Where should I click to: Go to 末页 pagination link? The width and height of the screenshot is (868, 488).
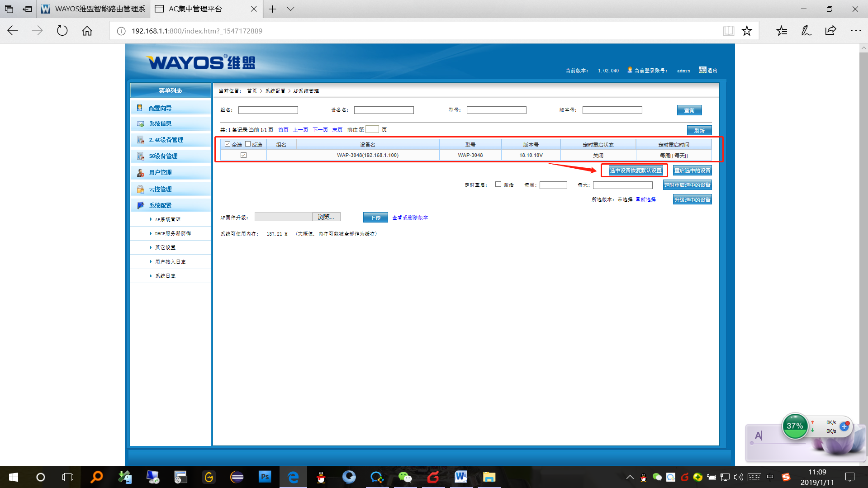pyautogui.click(x=337, y=130)
